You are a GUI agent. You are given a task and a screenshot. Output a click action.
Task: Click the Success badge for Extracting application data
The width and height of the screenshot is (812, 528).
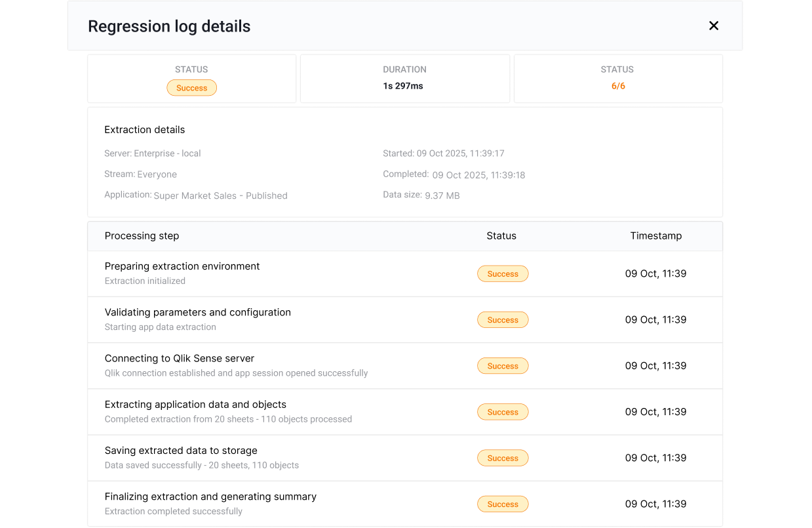(503, 412)
